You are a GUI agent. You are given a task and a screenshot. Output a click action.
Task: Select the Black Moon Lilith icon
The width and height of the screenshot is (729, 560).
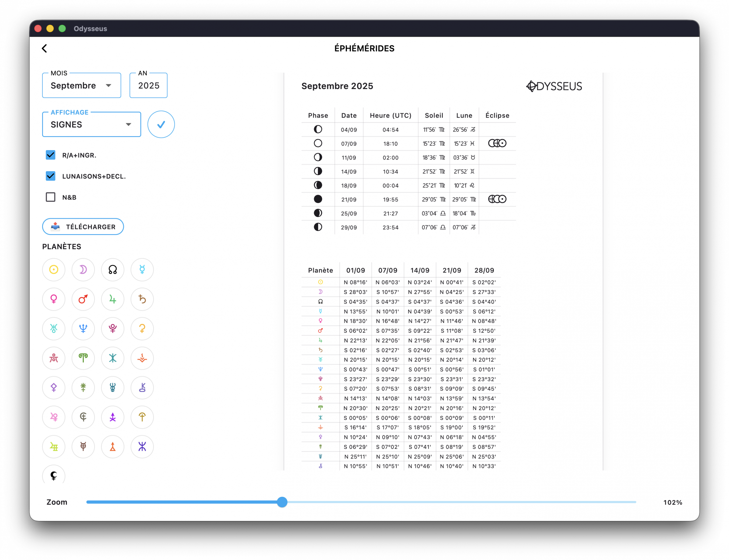point(54,475)
